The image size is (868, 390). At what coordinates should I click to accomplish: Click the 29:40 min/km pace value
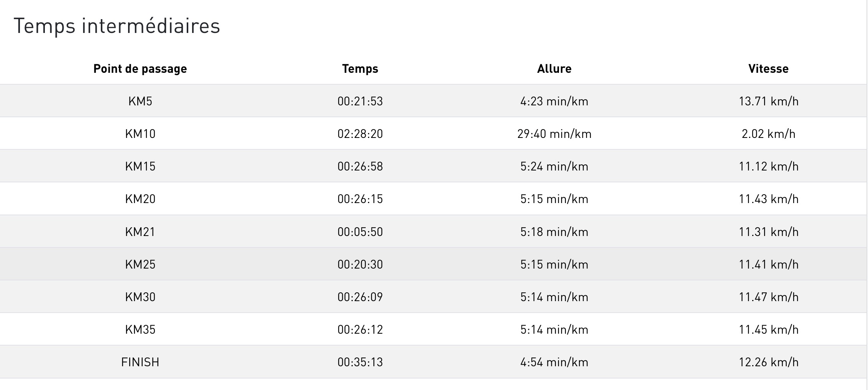coord(554,134)
